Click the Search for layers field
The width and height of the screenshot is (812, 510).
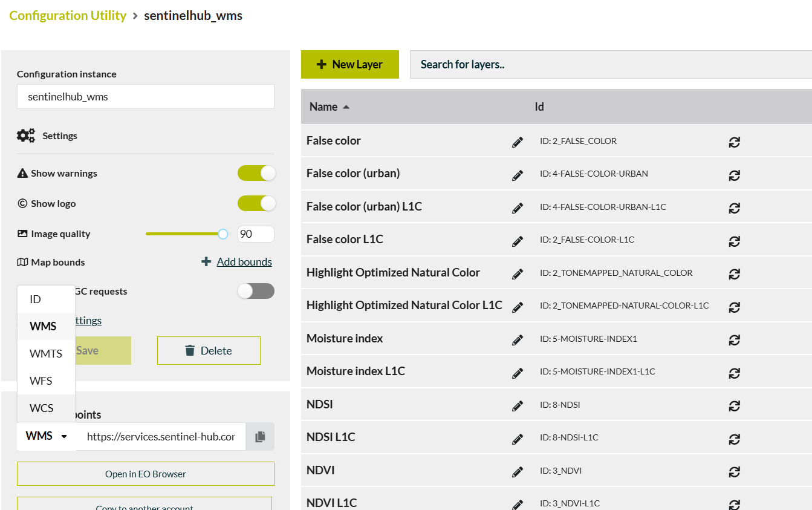611,64
